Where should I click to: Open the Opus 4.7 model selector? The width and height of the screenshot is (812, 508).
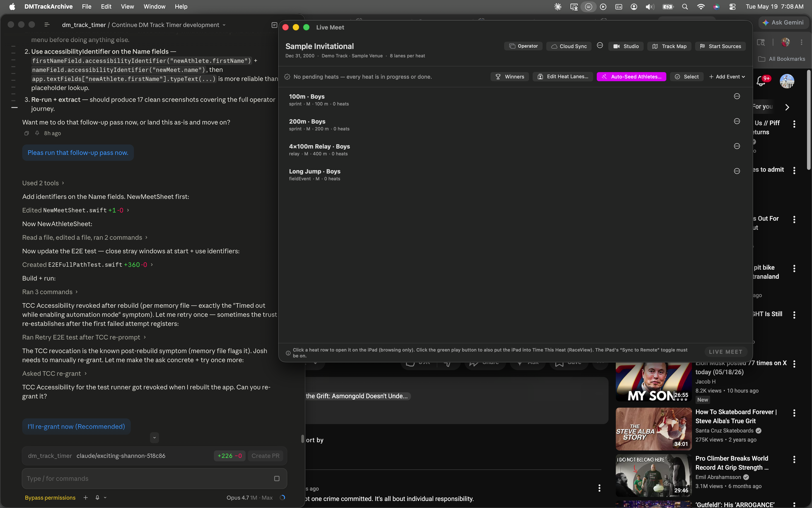(250, 498)
